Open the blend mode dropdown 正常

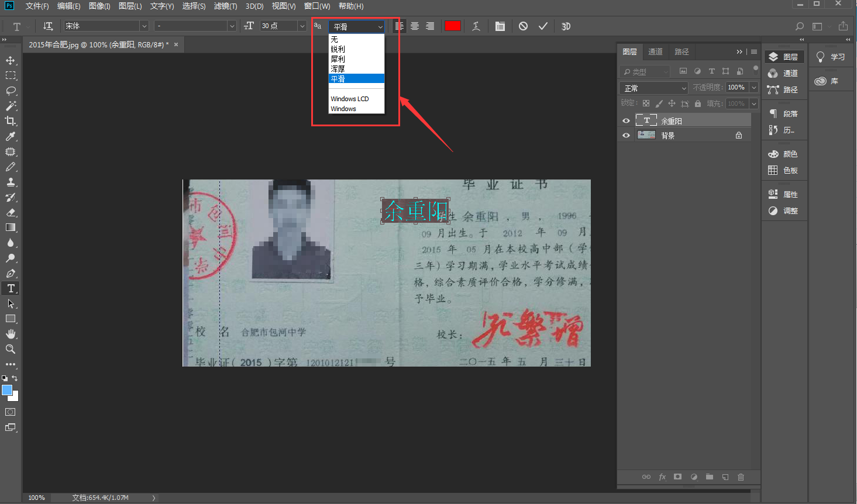654,88
